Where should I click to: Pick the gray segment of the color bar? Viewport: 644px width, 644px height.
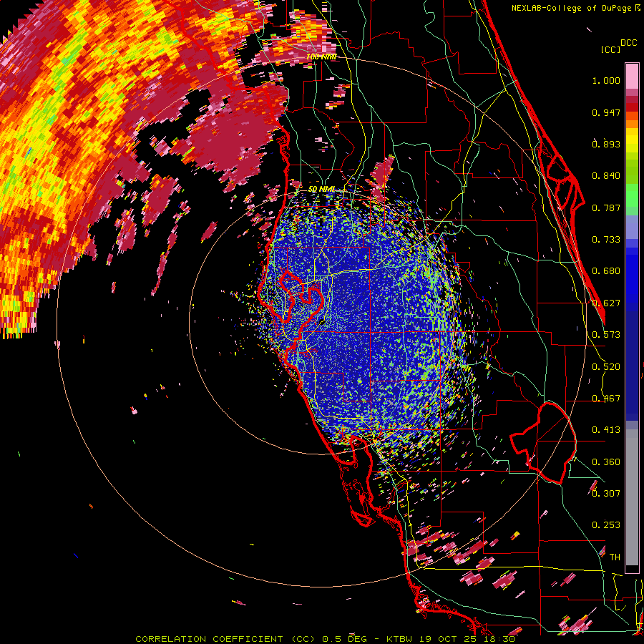632,497
